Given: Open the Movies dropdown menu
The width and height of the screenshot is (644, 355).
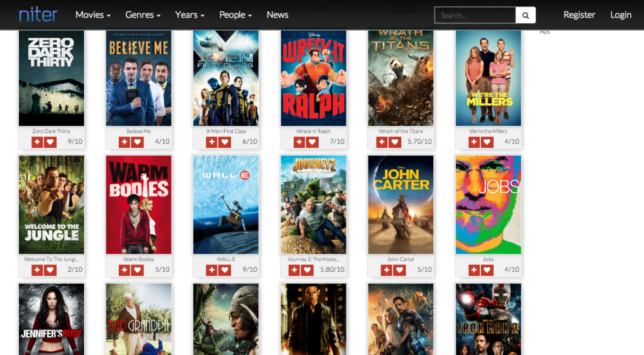Looking at the screenshot, I should 93,15.
